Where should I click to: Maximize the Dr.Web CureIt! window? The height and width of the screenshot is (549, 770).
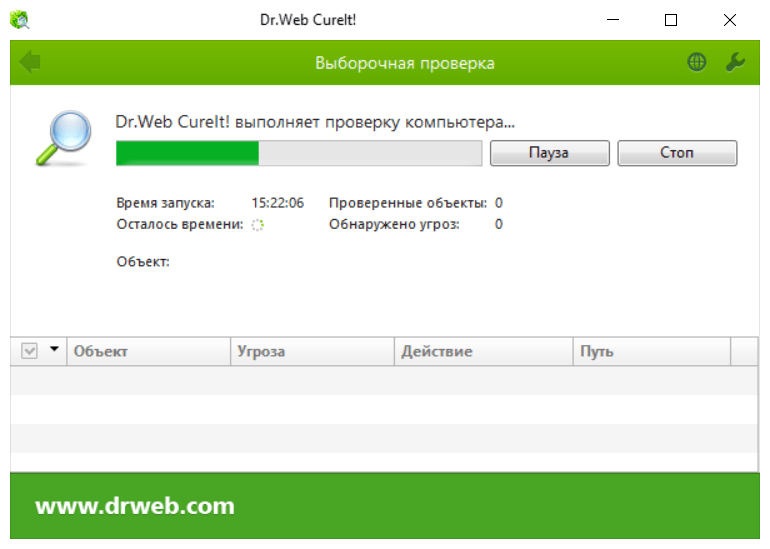(671, 20)
